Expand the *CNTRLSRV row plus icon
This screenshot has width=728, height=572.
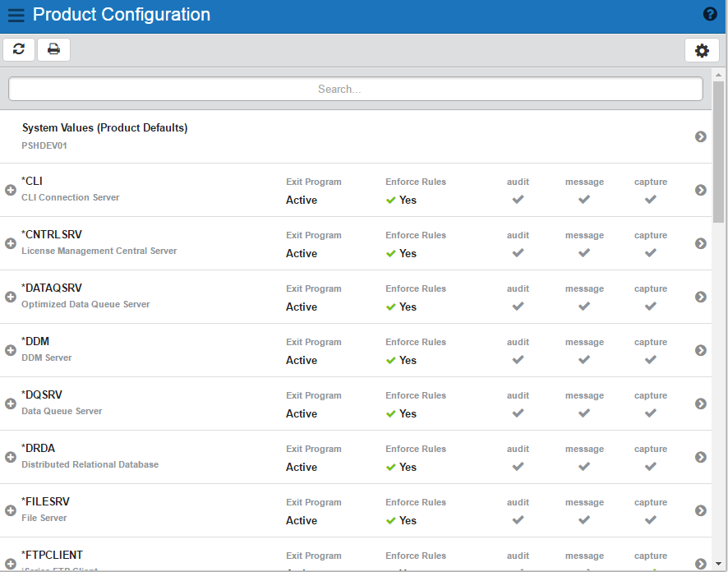pos(11,243)
